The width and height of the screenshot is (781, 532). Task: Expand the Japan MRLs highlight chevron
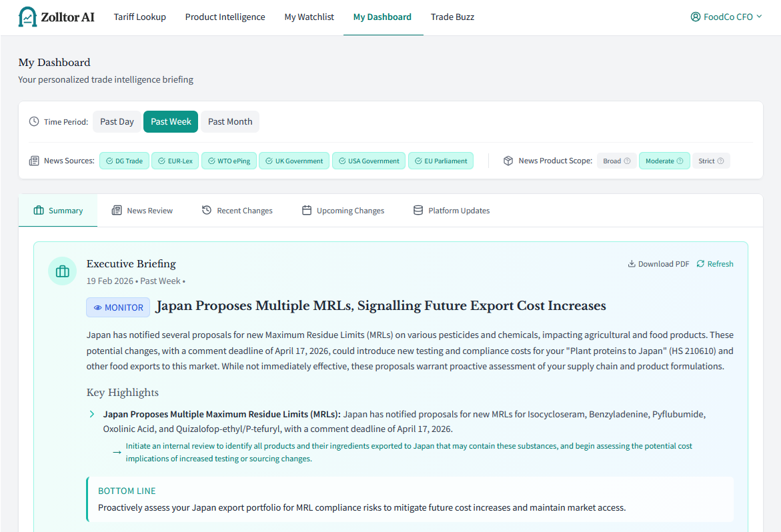[x=91, y=414]
